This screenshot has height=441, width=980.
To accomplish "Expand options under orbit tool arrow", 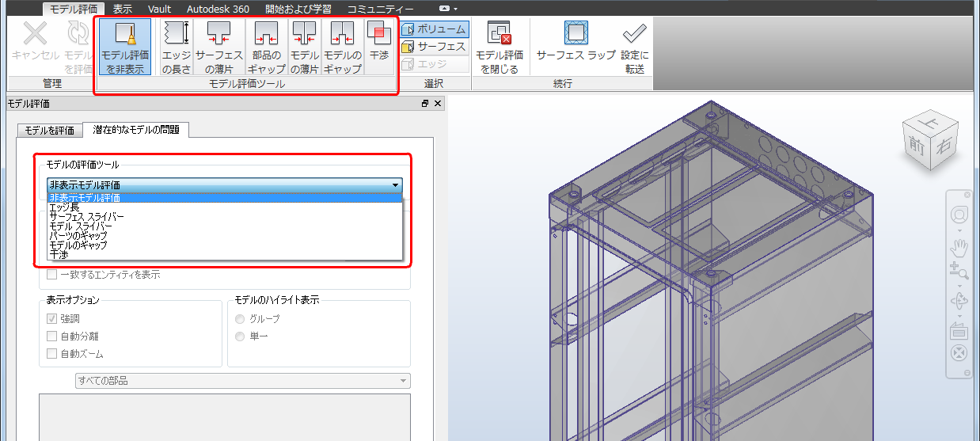I will click(959, 315).
